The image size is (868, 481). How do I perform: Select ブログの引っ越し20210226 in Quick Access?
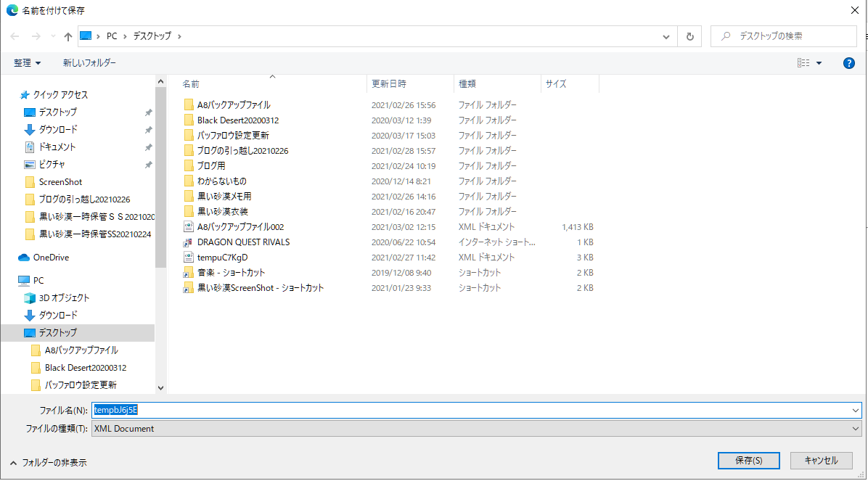coord(84,200)
